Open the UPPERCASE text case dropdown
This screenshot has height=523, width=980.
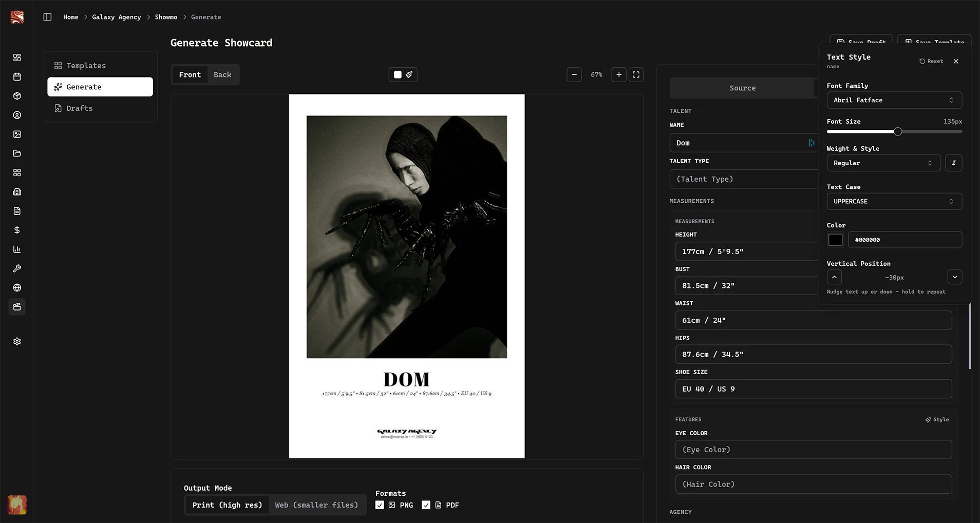894,201
